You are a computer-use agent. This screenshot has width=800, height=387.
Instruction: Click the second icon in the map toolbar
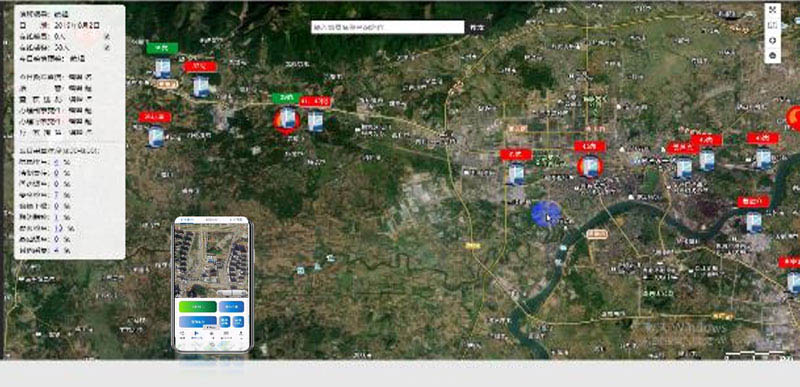tap(772, 25)
